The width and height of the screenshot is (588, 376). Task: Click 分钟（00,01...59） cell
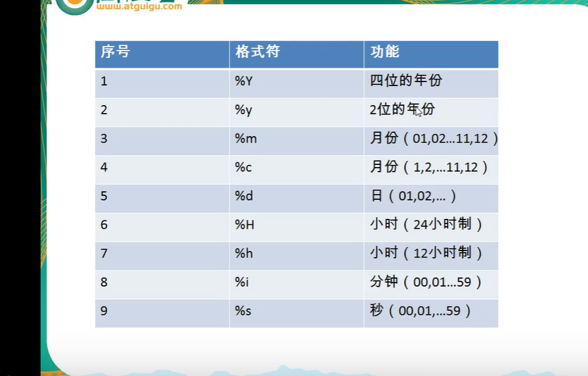tap(431, 285)
